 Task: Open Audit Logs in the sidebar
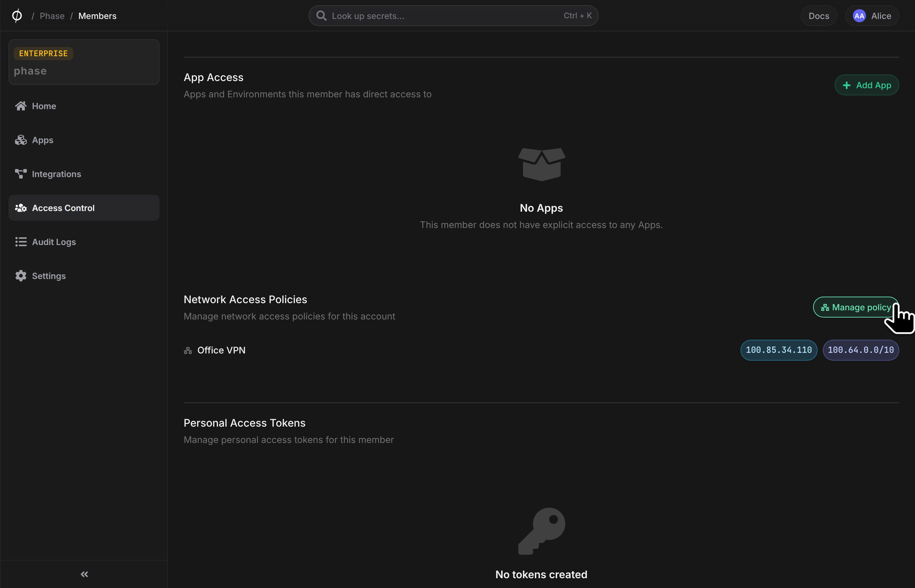pyautogui.click(x=84, y=242)
